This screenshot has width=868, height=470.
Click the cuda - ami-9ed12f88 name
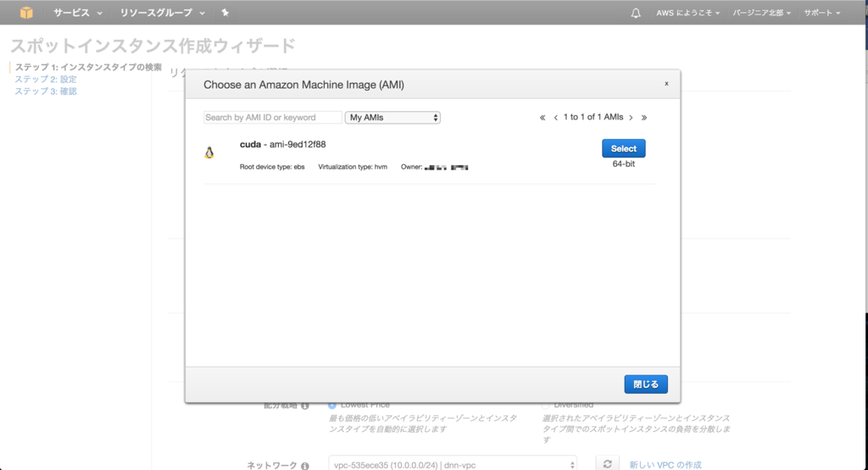[x=282, y=144]
